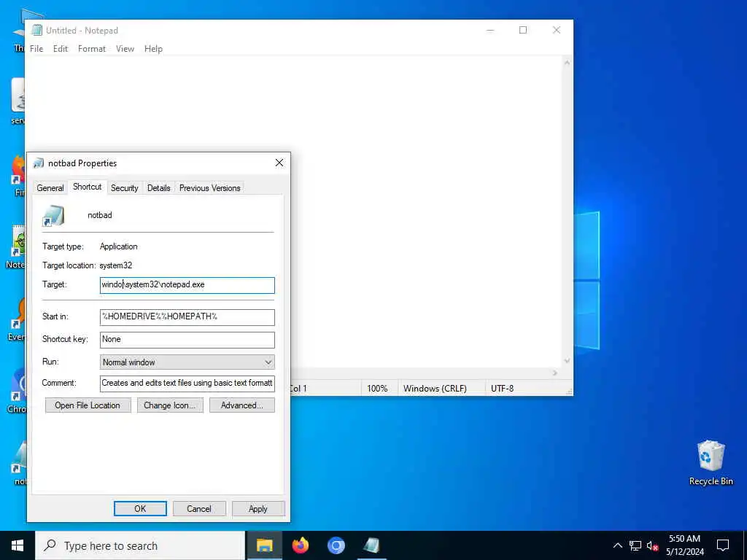This screenshot has height=560, width=747.
Task: Click Open File Location button
Action: pyautogui.click(x=88, y=405)
